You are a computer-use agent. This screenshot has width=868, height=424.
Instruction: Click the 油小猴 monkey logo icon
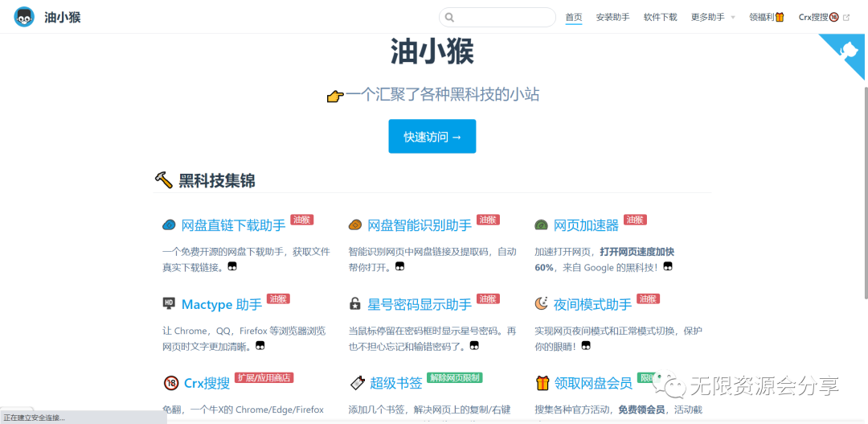[23, 17]
